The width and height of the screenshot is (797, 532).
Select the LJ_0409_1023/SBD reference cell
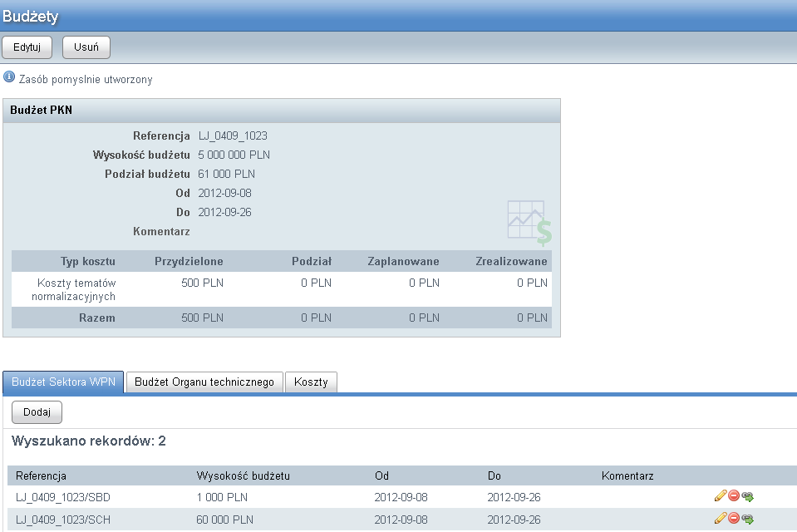click(63, 497)
